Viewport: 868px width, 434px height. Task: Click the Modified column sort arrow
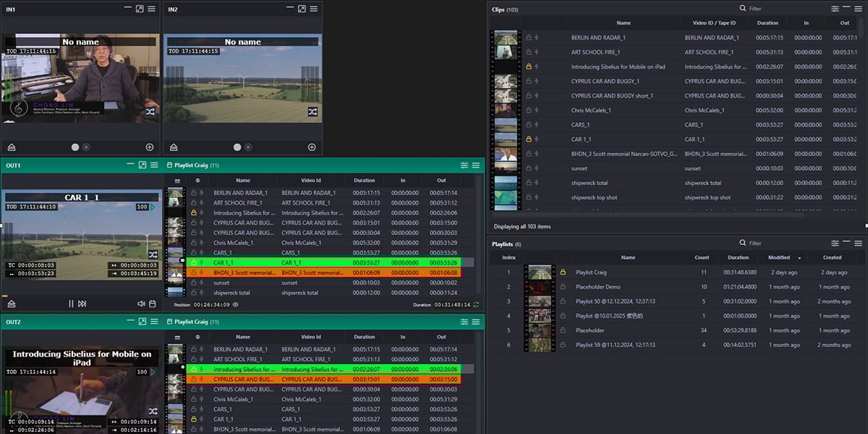799,258
